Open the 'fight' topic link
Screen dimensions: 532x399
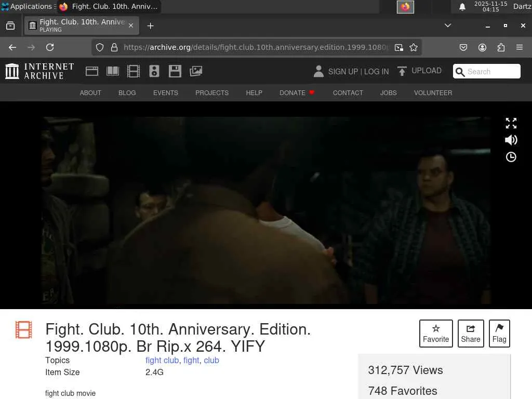coord(191,361)
